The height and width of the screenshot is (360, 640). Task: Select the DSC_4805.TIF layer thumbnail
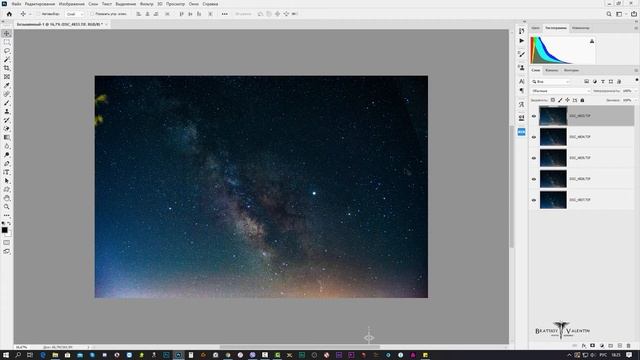[553, 158]
